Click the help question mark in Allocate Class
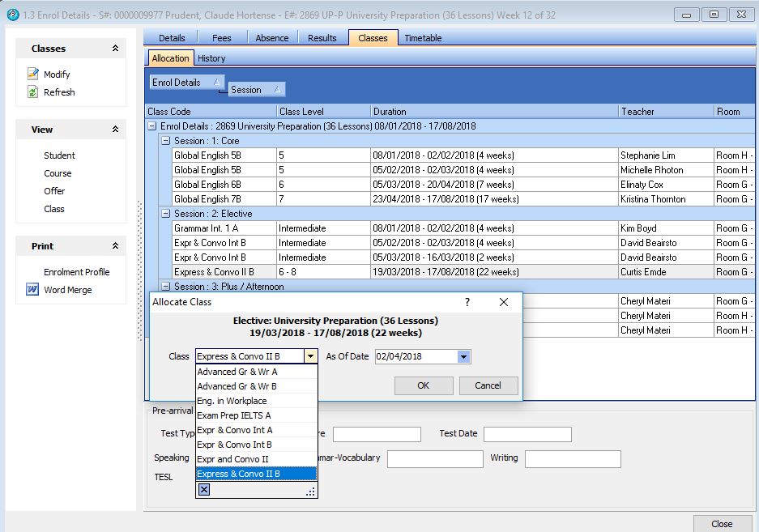 pyautogui.click(x=467, y=302)
